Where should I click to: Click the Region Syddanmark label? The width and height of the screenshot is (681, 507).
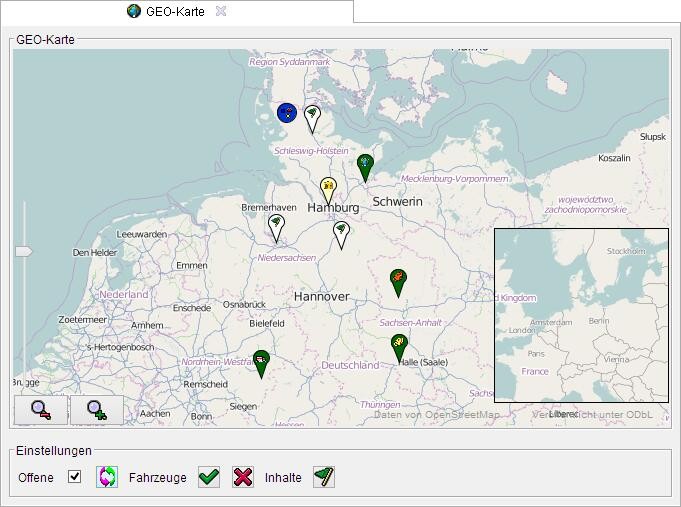pos(289,62)
